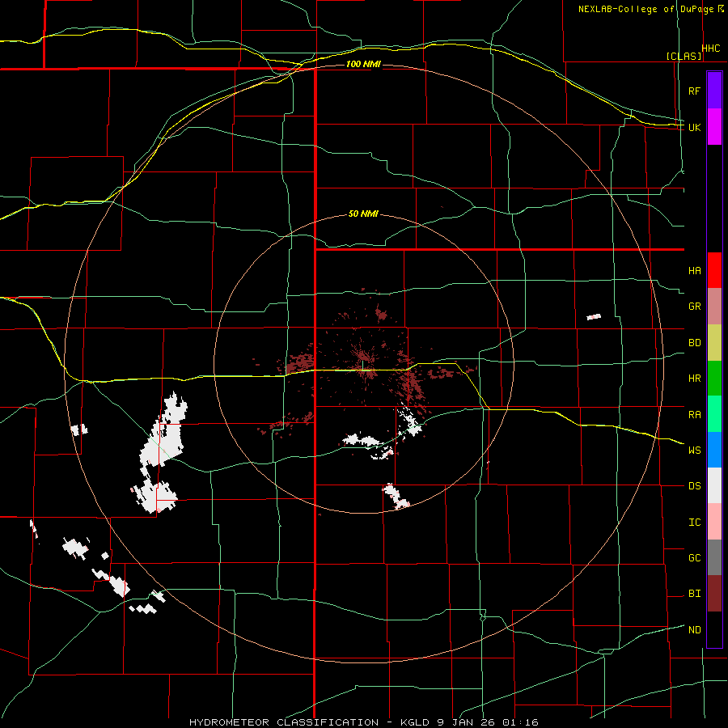The width and height of the screenshot is (728, 728).
Task: Click the '01:16' time stamp
Action: tap(522, 722)
